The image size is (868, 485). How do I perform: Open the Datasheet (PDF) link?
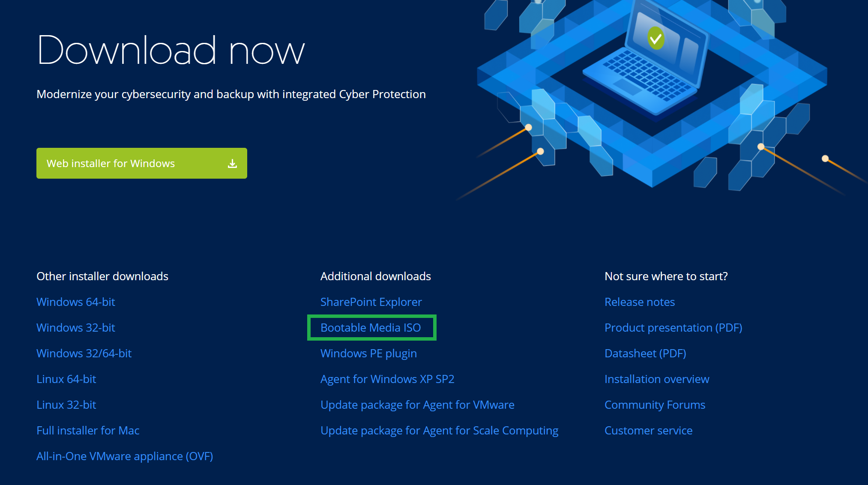coord(645,353)
